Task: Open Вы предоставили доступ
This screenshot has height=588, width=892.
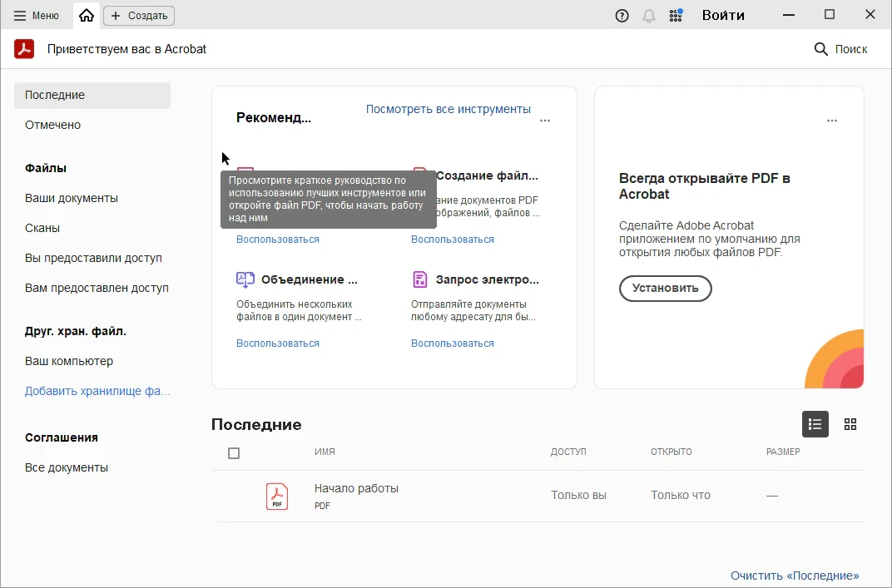Action: coord(93,258)
